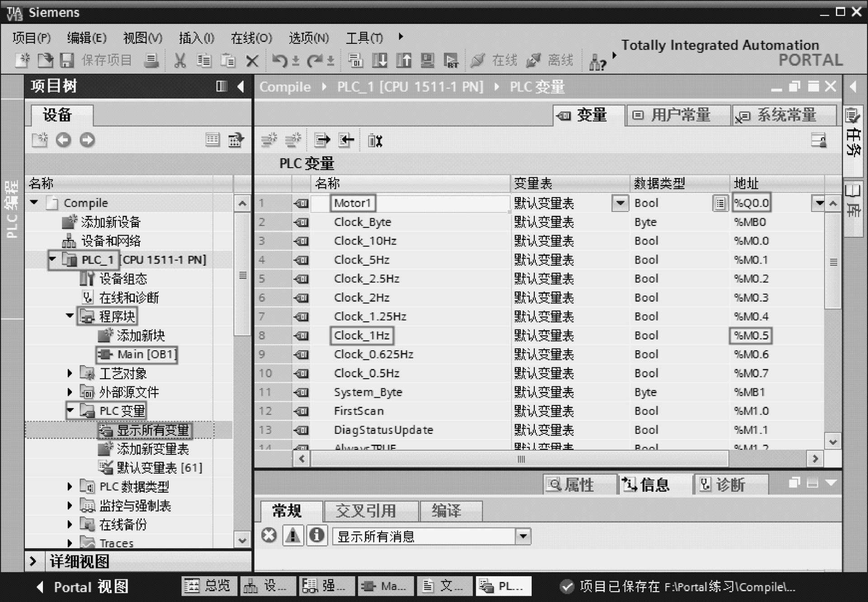Click the cut scissors icon
This screenshot has width=868, height=602.
click(x=180, y=60)
